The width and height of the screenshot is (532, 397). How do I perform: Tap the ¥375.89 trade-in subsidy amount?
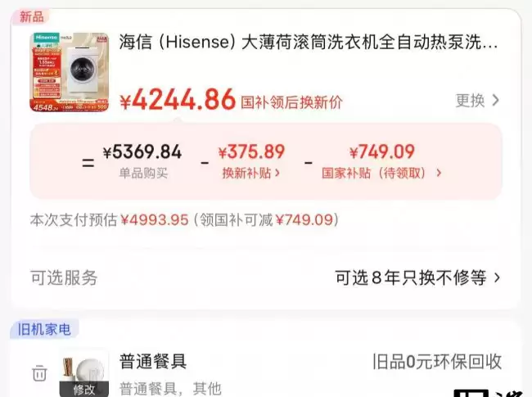(251, 151)
